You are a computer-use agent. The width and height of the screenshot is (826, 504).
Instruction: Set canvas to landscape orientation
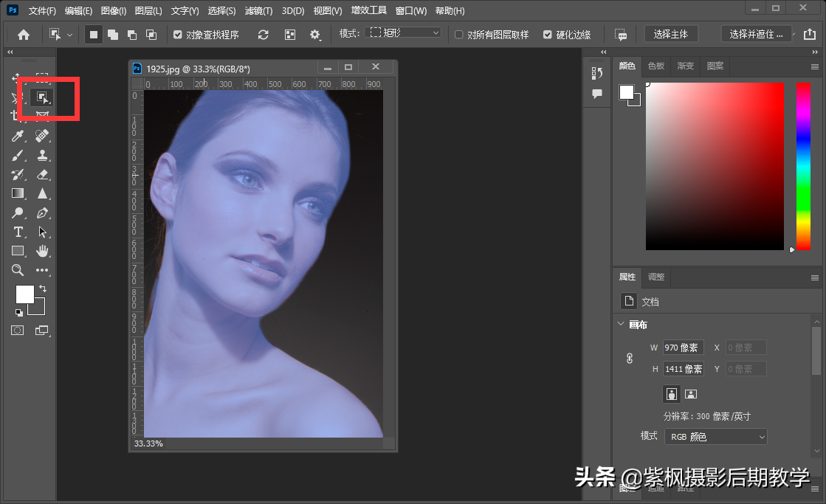click(x=691, y=394)
